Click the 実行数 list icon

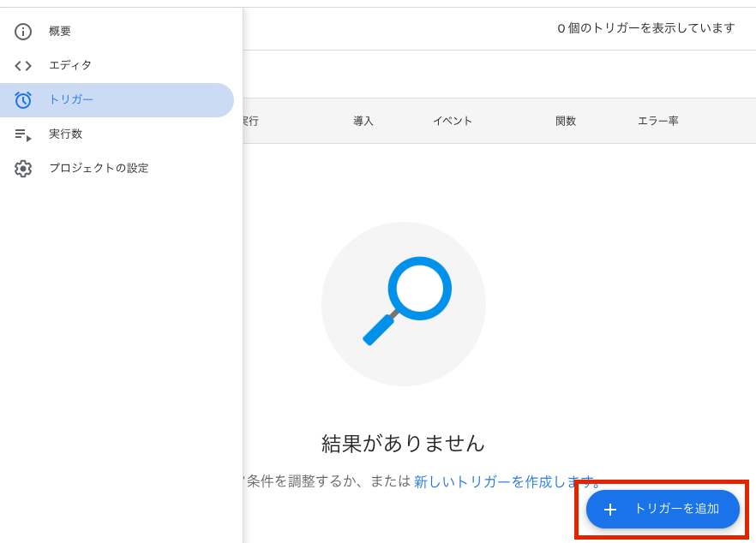click(22, 134)
